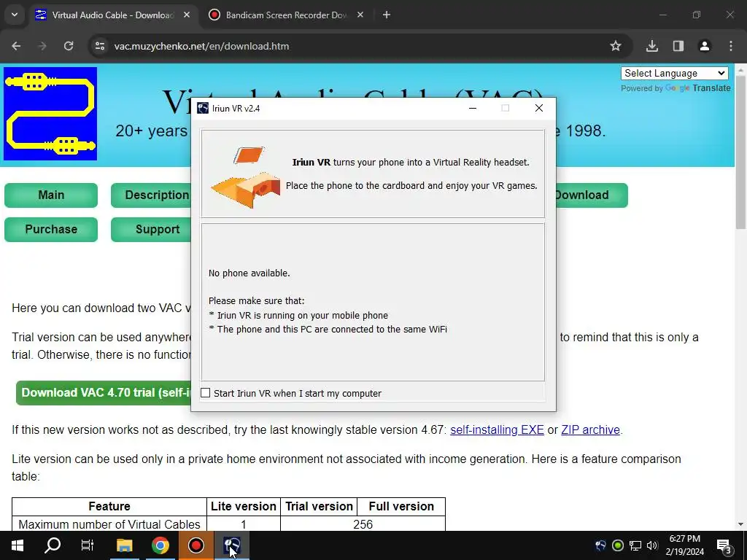
Task: Tick Start Iriun VR when I start my computer
Action: [x=205, y=393]
